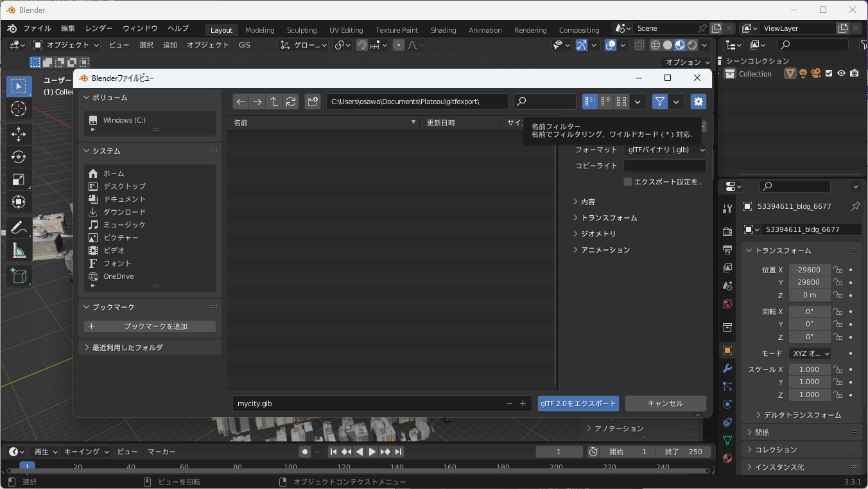This screenshot has width=868, height=489.
Task: Open the filter settings dropdown arrow
Action: [677, 102]
